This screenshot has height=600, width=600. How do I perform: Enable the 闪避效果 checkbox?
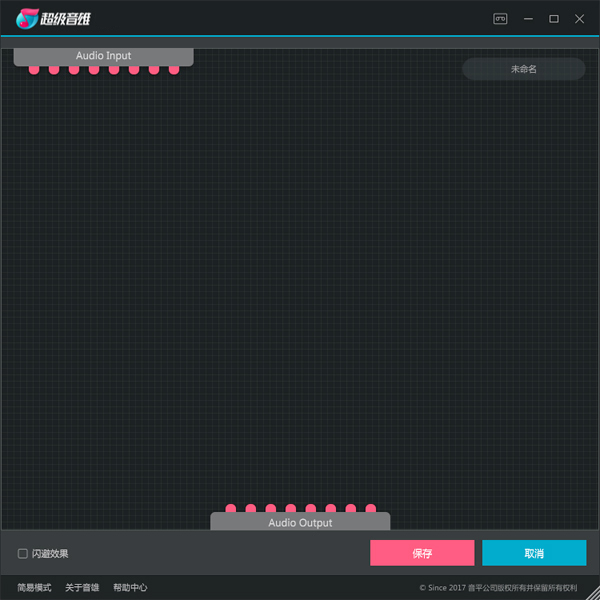[23, 554]
